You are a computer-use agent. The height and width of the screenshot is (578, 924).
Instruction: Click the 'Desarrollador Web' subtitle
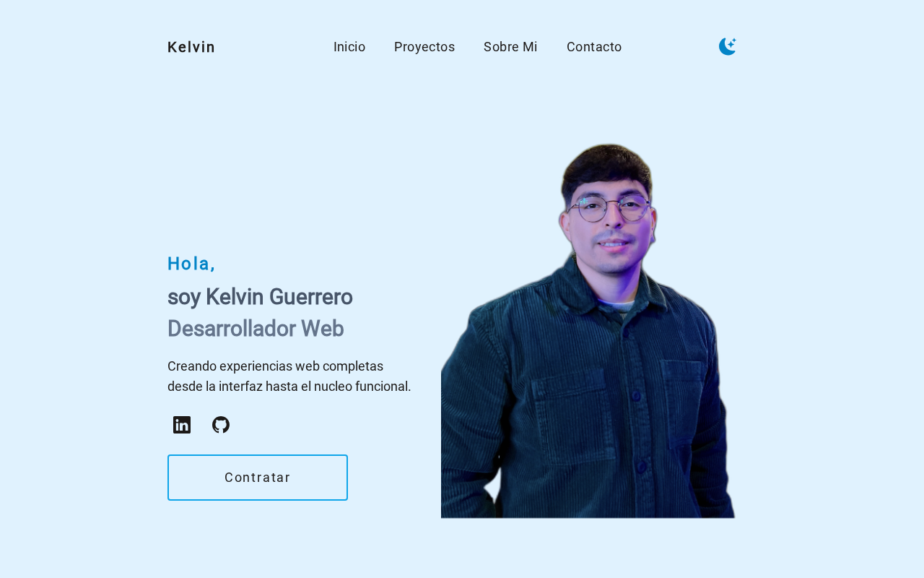256,329
